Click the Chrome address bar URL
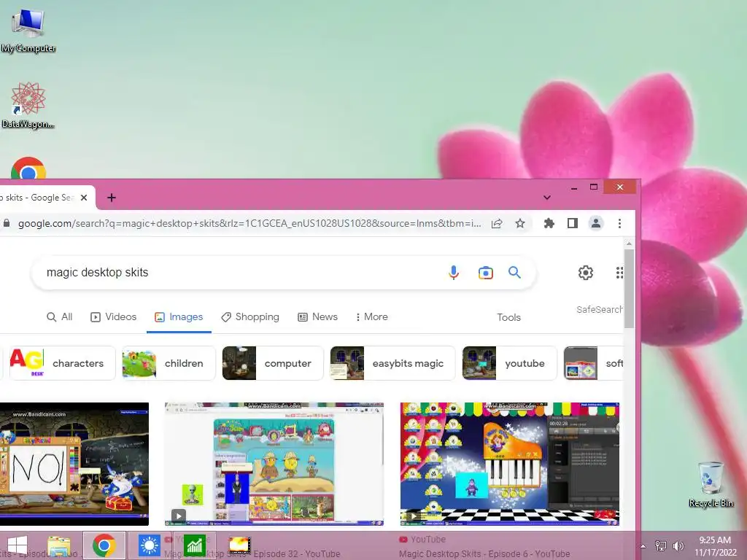 249,223
